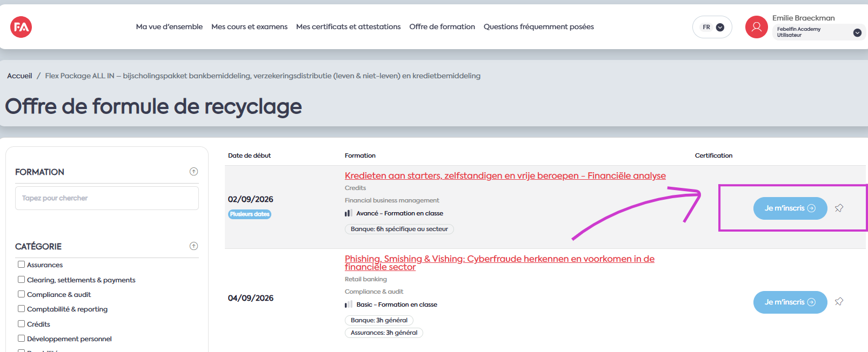The height and width of the screenshot is (352, 868).
Task: Click Je m'inscris for 04/09/2026 course
Action: [x=790, y=302]
